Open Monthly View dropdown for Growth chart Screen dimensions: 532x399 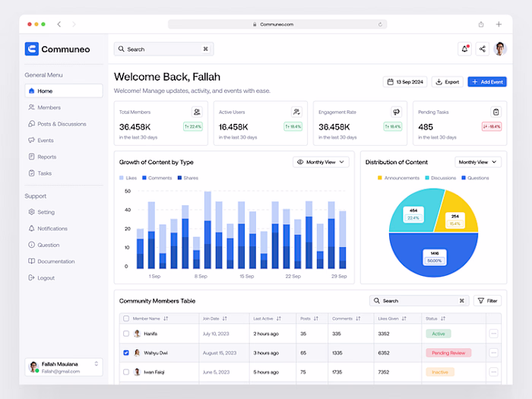pos(321,162)
